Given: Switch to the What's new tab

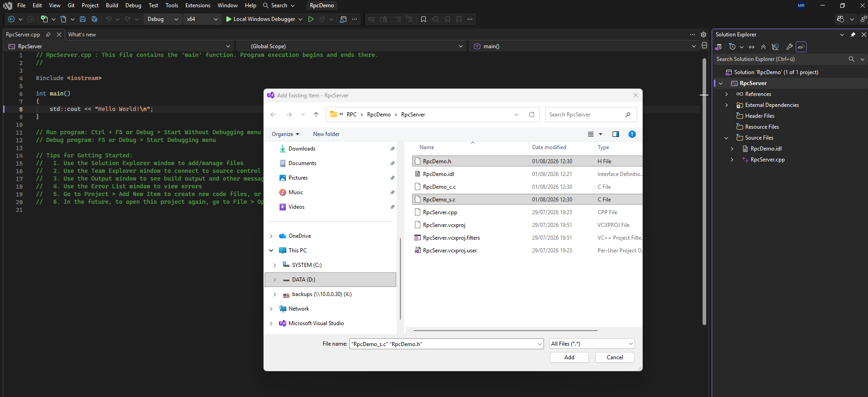Looking at the screenshot, I should point(82,35).
